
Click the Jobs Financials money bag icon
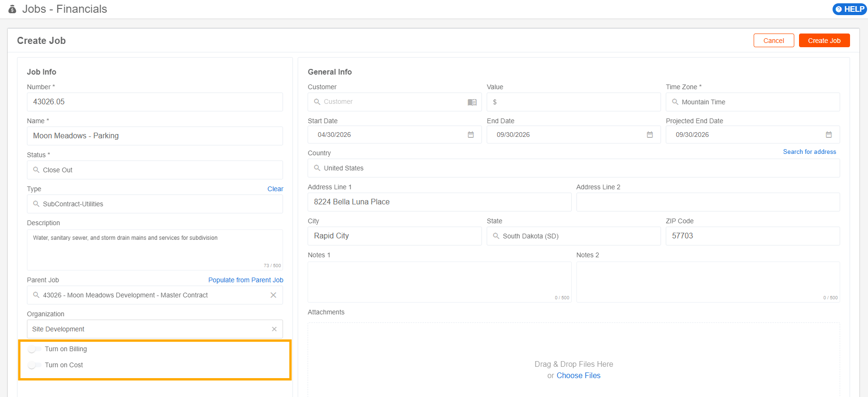(x=12, y=9)
